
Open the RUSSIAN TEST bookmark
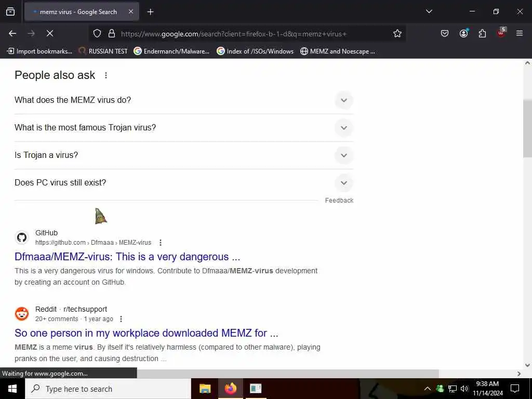click(x=103, y=51)
